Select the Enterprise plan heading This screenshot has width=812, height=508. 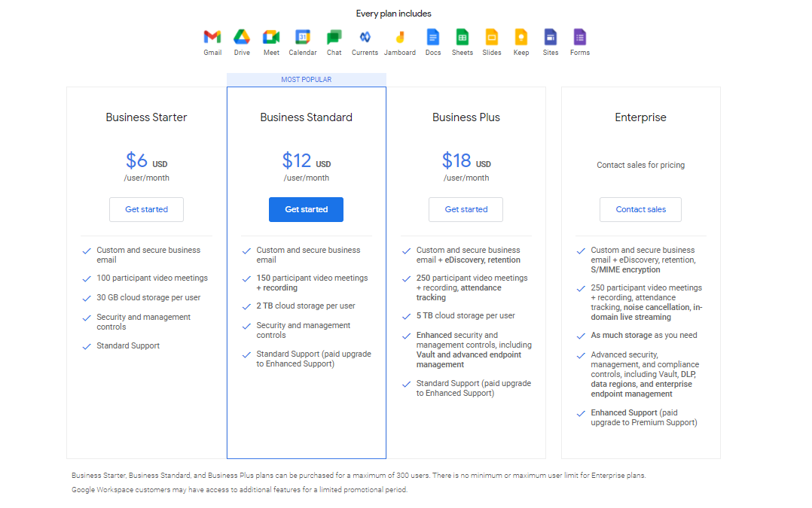640,117
